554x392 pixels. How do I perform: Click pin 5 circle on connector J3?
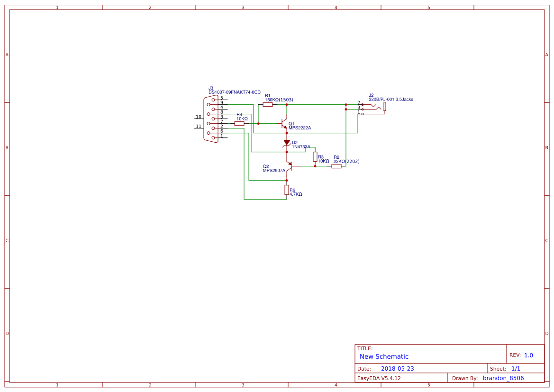coord(213,100)
